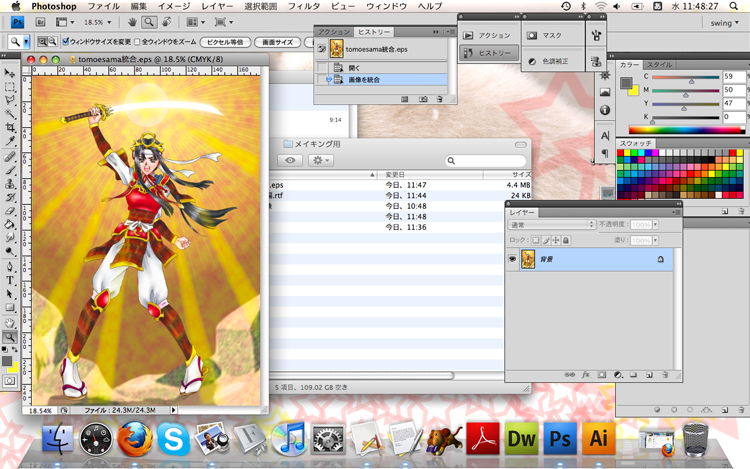Select the Dodge tool
Image resolution: width=750 pixels, height=469 pixels.
[9, 251]
